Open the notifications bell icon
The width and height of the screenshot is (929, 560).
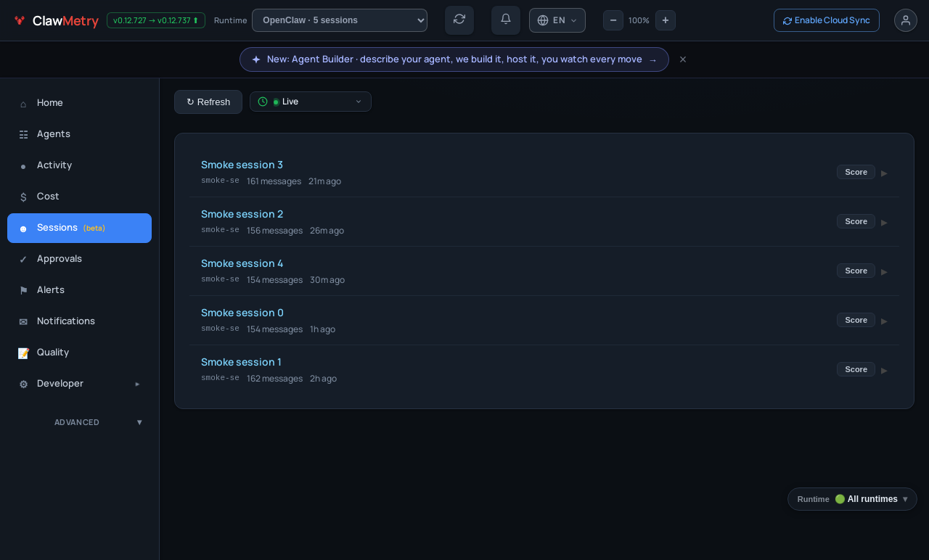pos(506,20)
